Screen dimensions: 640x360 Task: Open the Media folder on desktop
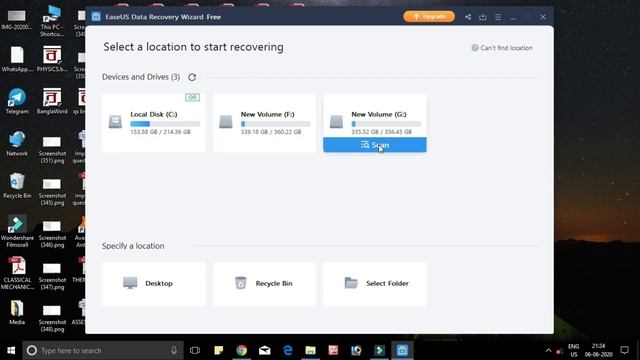[17, 312]
